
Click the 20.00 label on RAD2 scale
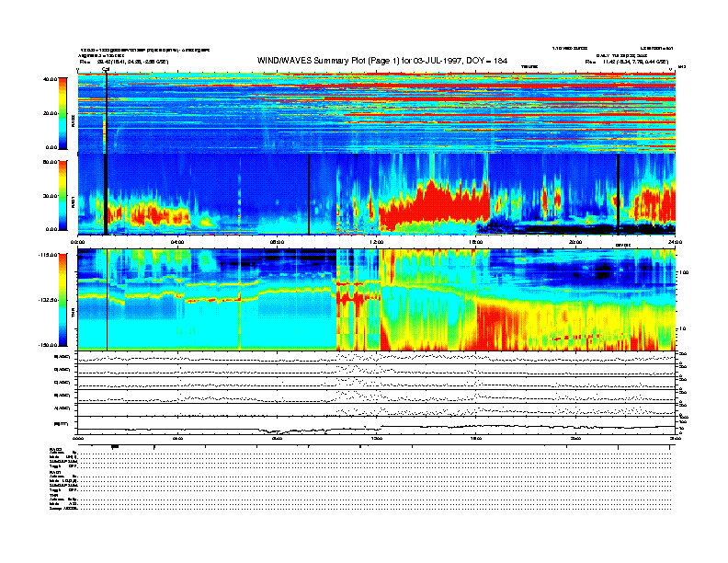pyautogui.click(x=51, y=113)
